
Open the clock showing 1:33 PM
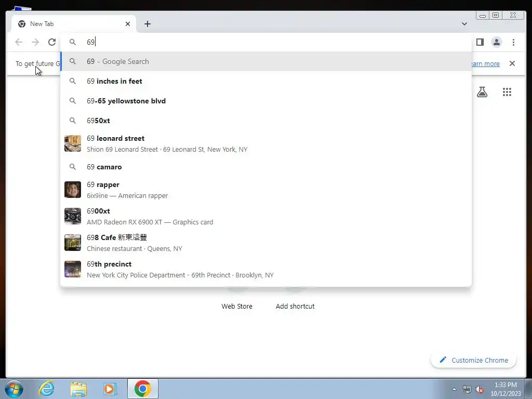[506, 389]
